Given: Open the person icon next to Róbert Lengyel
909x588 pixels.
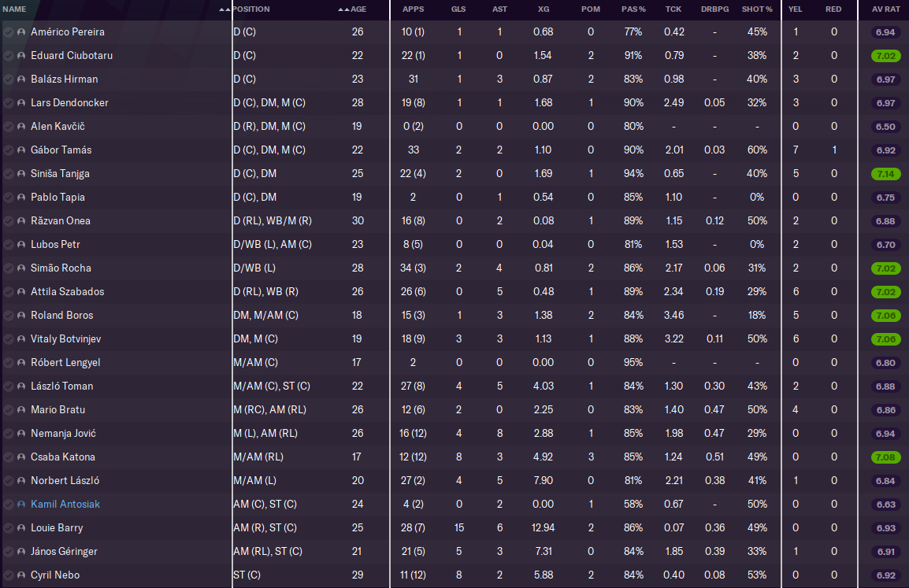Looking at the screenshot, I should (x=21, y=363).
